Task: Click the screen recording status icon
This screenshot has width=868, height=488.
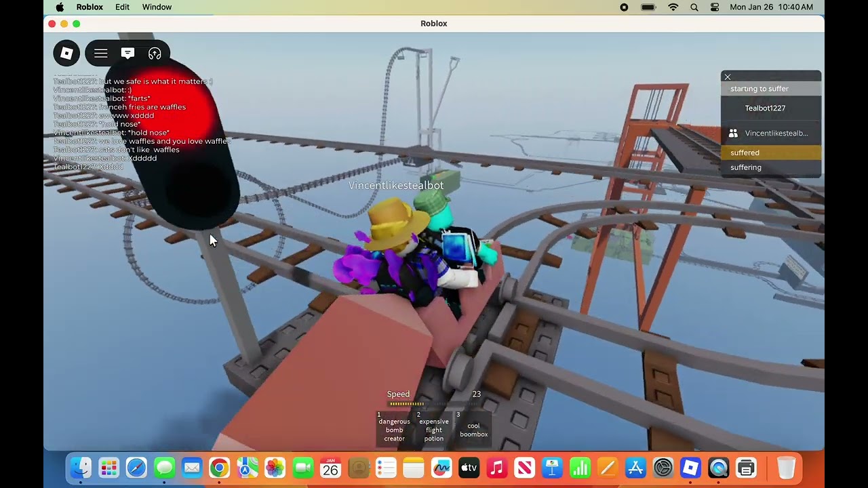Action: pyautogui.click(x=624, y=7)
